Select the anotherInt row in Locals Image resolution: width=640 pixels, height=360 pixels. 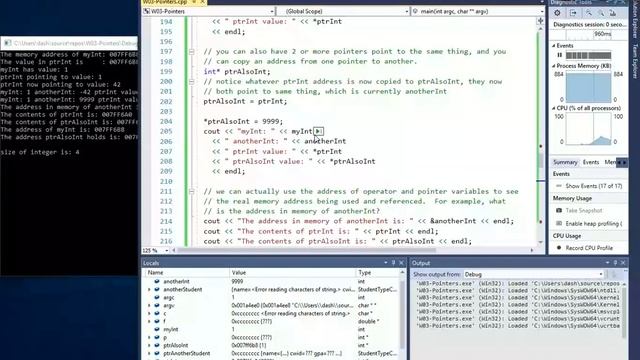[x=271, y=281]
